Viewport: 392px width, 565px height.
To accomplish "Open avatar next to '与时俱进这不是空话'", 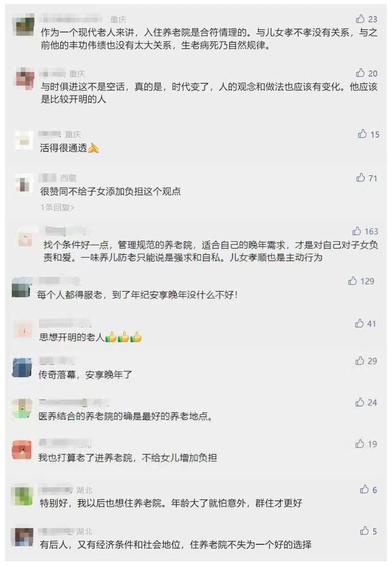I will coord(24,78).
